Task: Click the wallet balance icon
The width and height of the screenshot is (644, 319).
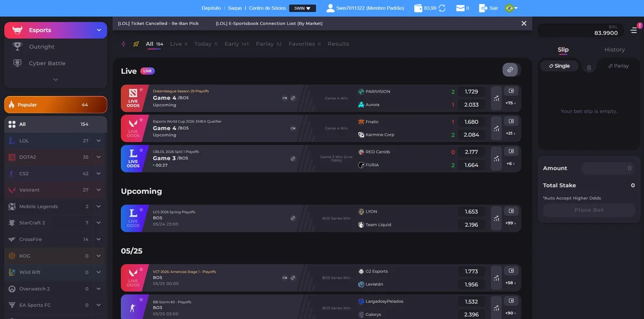Action: coord(418,8)
